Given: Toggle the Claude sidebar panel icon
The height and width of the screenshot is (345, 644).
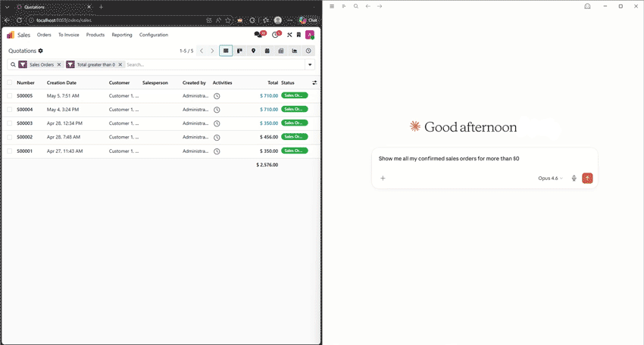Looking at the screenshot, I should pyautogui.click(x=344, y=6).
